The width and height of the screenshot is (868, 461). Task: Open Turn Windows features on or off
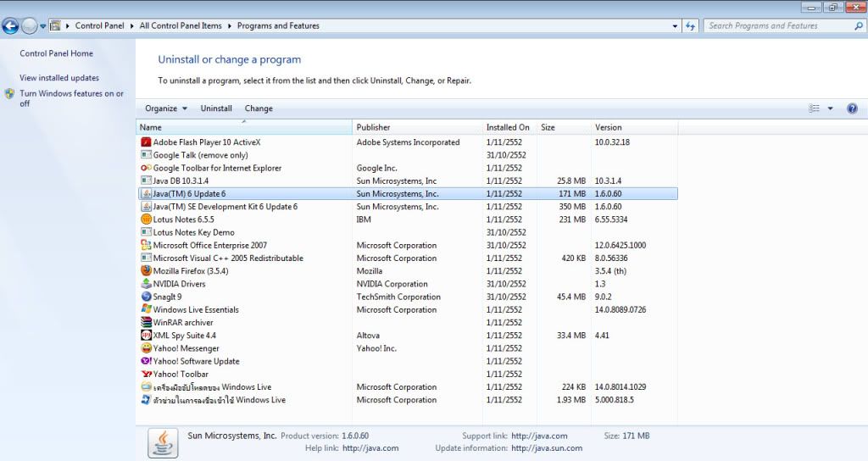(x=71, y=98)
